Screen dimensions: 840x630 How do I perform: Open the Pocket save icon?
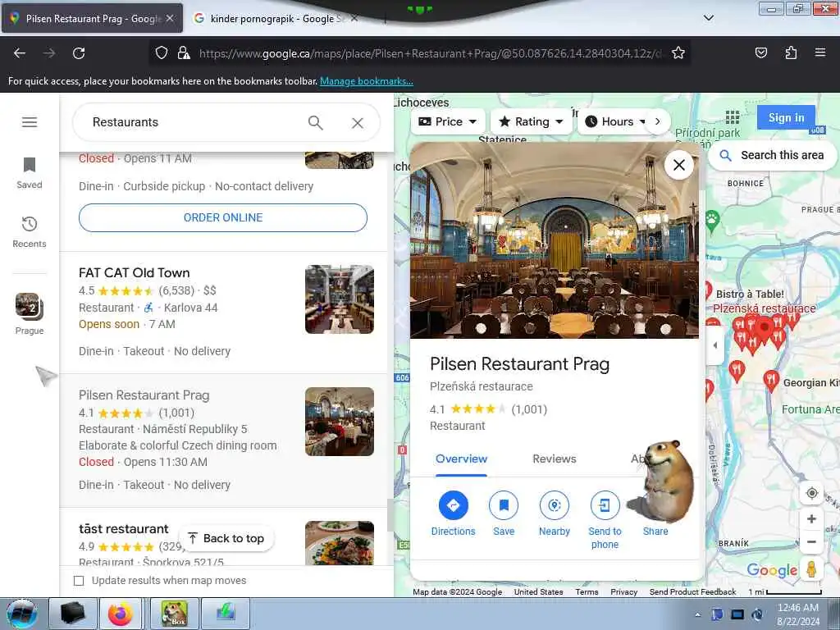[761, 53]
